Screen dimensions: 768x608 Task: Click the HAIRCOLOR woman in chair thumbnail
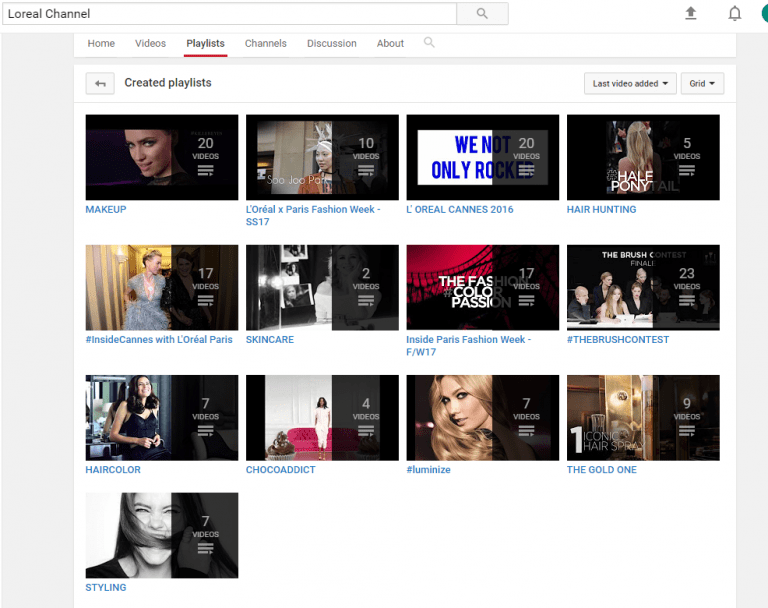coord(162,417)
